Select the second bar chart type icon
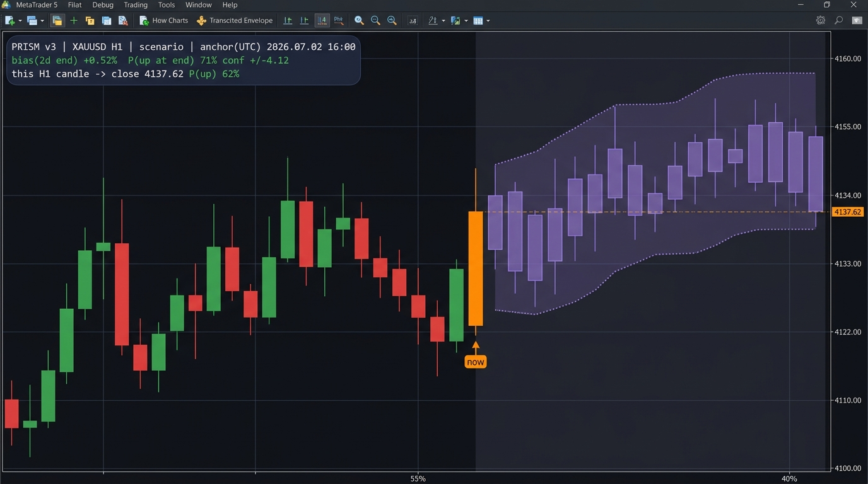868x484 pixels. pyautogui.click(x=305, y=21)
